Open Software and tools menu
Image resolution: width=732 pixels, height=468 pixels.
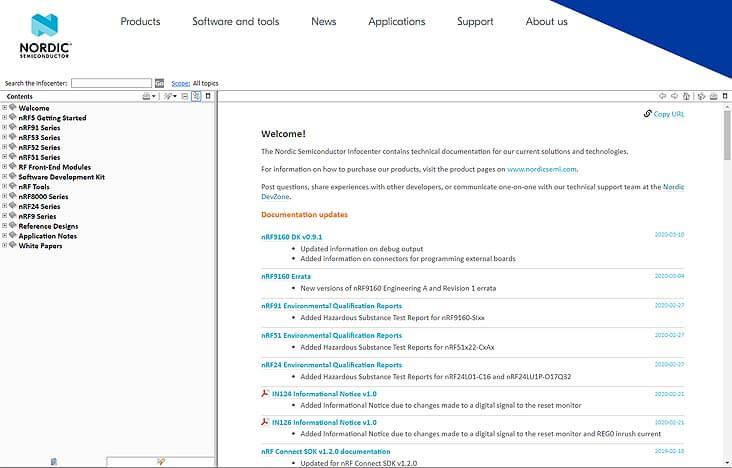tap(236, 21)
